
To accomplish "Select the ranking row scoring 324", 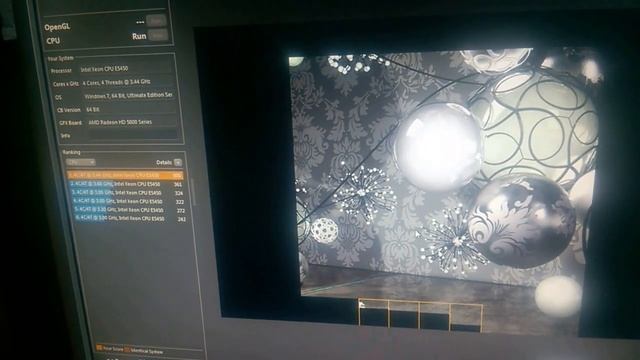I will click(128, 193).
